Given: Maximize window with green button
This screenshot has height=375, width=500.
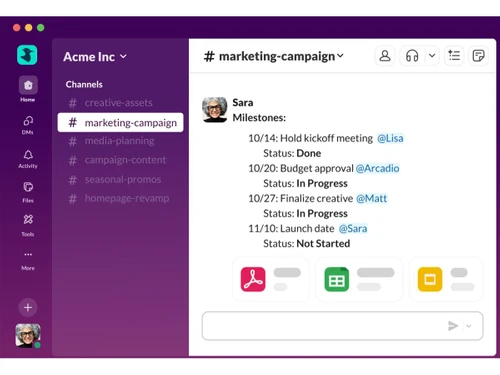Looking at the screenshot, I should tap(41, 28).
